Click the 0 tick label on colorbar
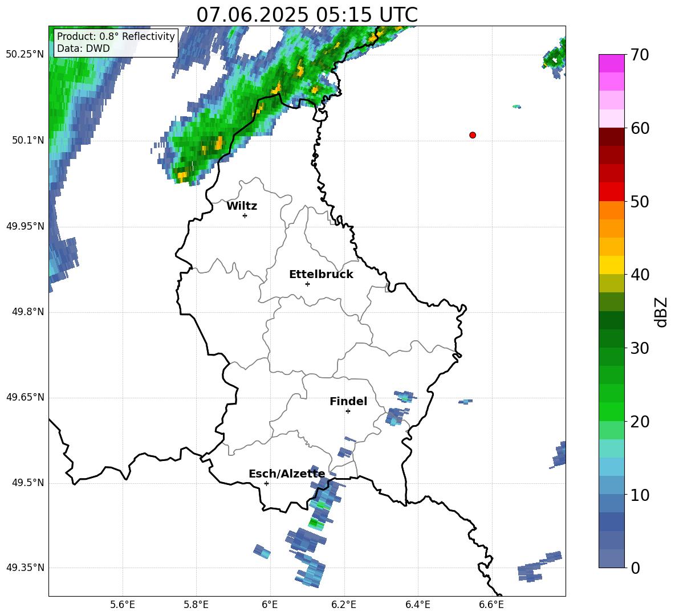The image size is (675, 616). 635,568
